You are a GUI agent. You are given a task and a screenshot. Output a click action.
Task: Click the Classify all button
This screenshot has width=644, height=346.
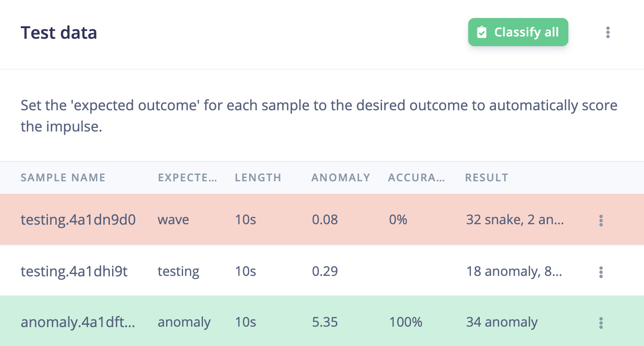518,32
